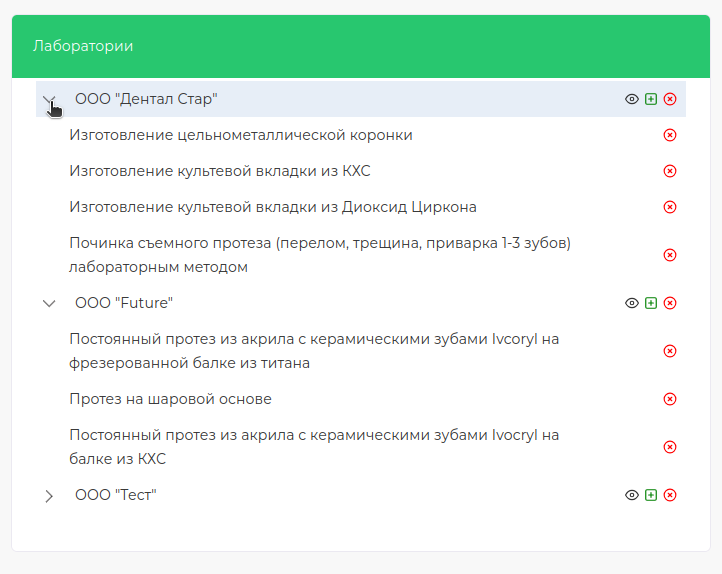Delete the ООО "Future" laboratory

click(x=670, y=303)
